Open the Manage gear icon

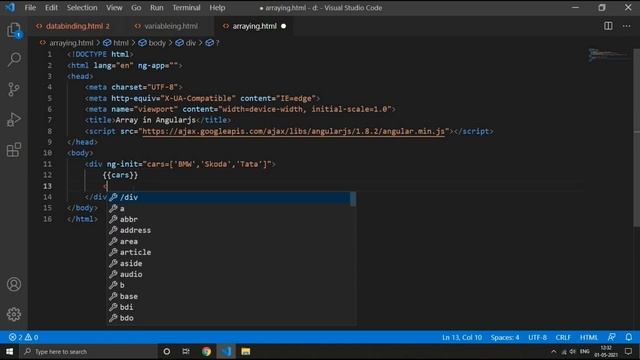tap(14, 314)
